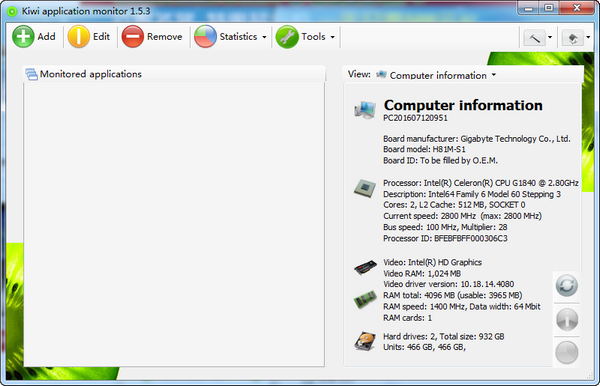Click the hammer icon in the toolbar
The height and width of the screenshot is (386, 600).
535,37
